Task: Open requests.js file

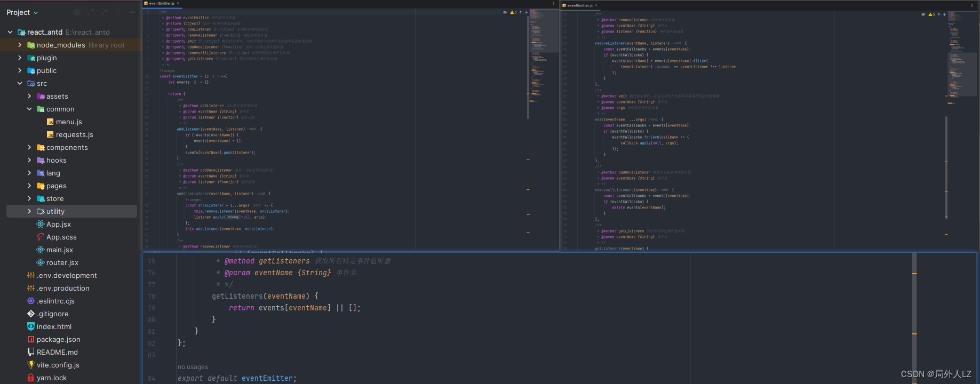Action: click(x=74, y=134)
